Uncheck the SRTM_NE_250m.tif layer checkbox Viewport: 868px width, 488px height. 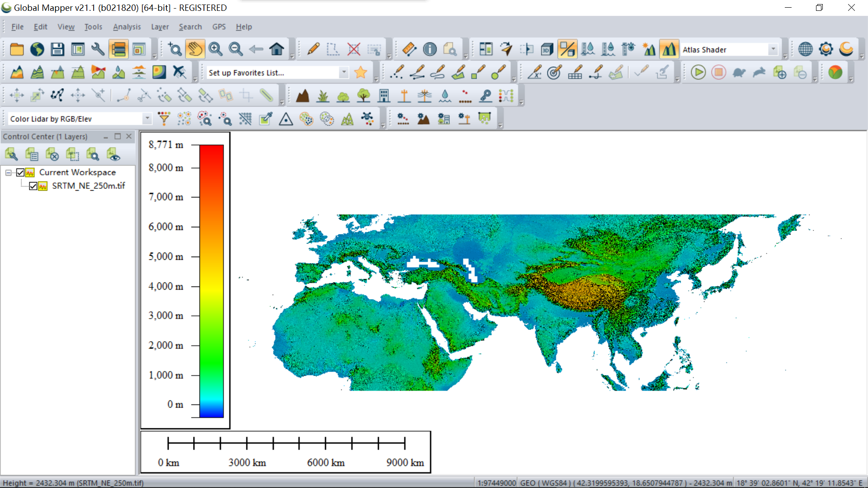coord(33,186)
